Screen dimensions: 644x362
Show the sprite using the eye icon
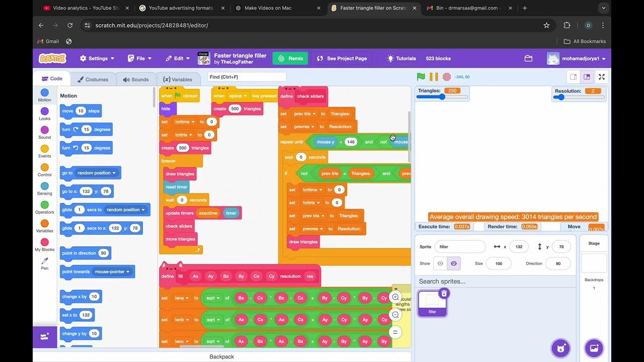440,263
